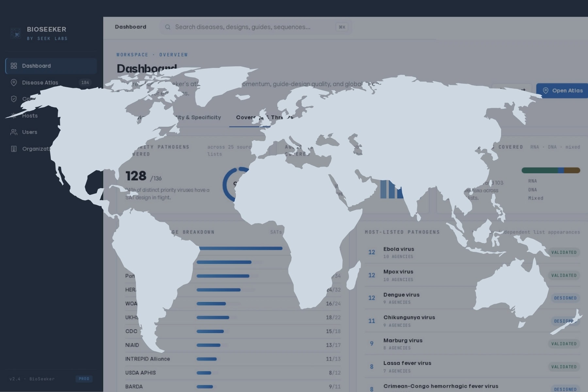Click the Open Atlas button
The height and width of the screenshot is (392, 588).
click(563, 91)
